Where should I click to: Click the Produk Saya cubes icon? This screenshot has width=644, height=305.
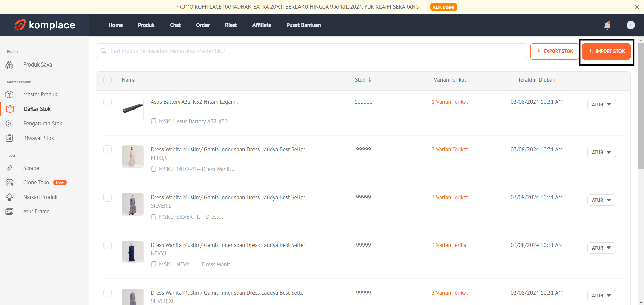point(9,64)
